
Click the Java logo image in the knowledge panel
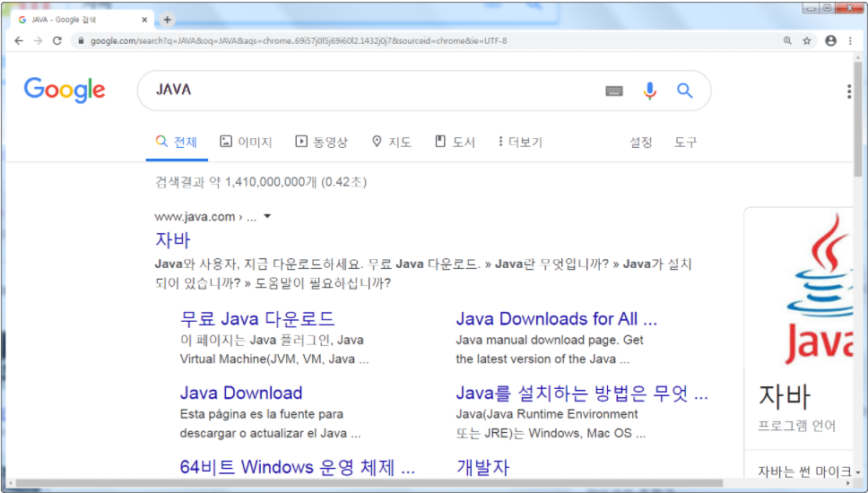pos(819,289)
